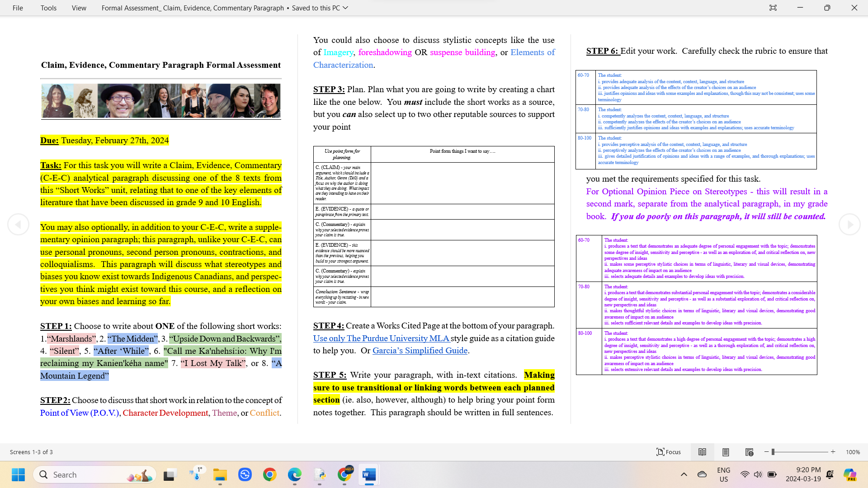The width and height of the screenshot is (868, 488).
Task: Open The Purdue University MLA link
Action: tap(381, 338)
